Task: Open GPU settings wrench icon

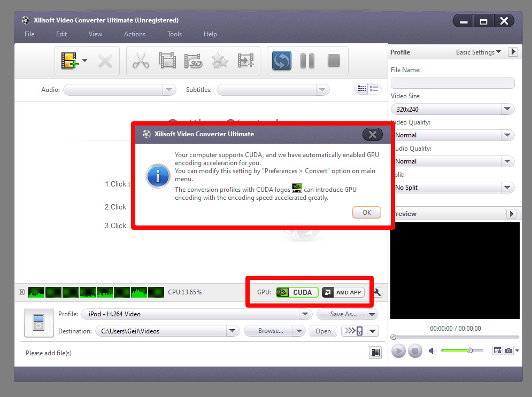Action: click(x=377, y=292)
